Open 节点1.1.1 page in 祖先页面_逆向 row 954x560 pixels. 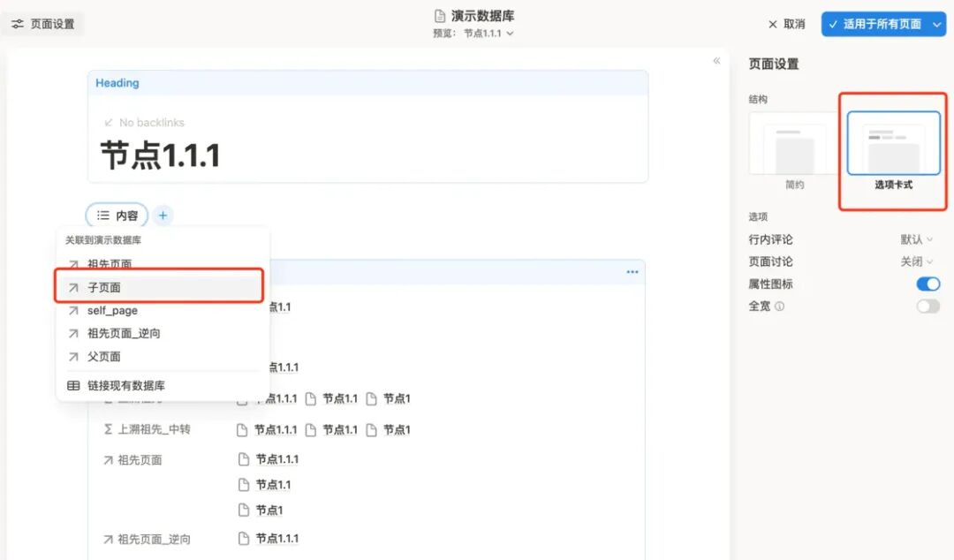pyautogui.click(x=269, y=538)
